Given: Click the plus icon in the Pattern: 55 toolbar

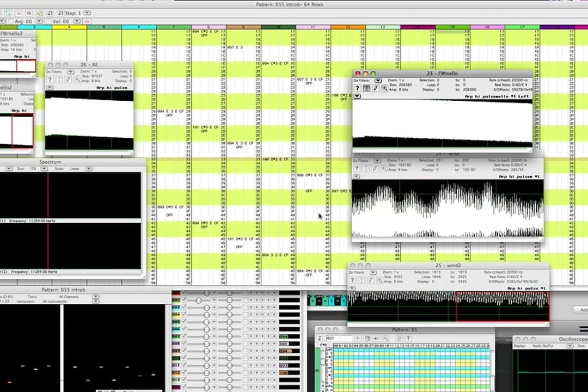Looking at the screenshot, I should click(358, 338).
